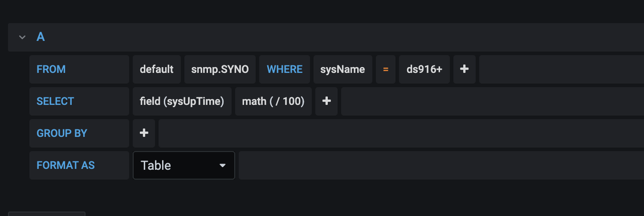Add a SELECT field with plus icon
The image size is (644, 216).
(x=326, y=101)
